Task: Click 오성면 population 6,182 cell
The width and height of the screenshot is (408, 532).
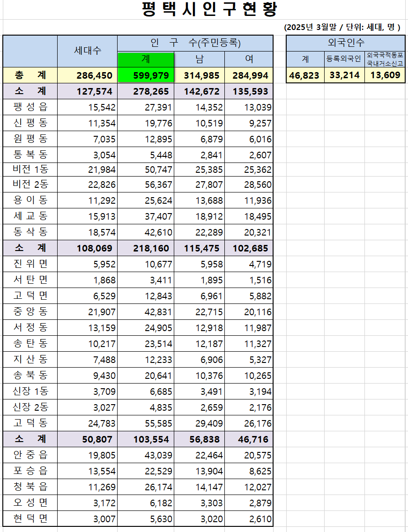Action: click(x=146, y=503)
